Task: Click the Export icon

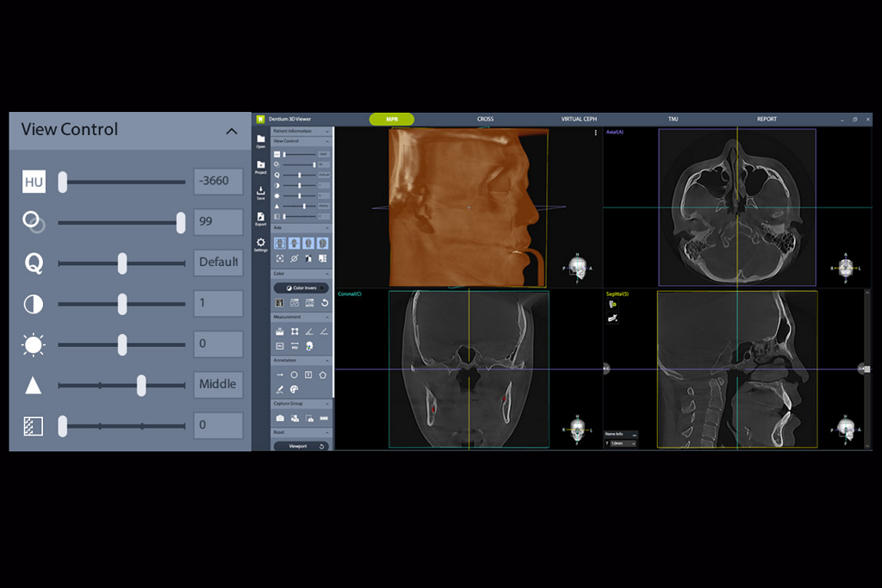Action: click(260, 218)
